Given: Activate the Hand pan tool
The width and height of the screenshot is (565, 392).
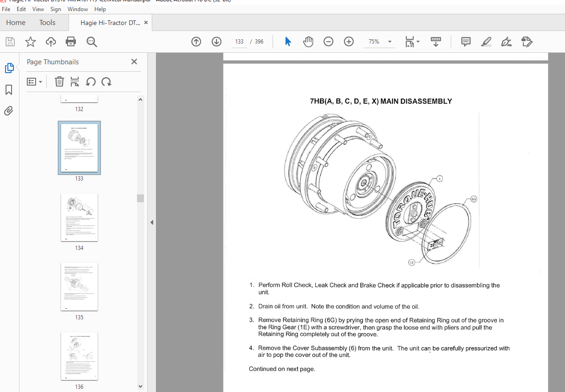Looking at the screenshot, I should point(308,42).
